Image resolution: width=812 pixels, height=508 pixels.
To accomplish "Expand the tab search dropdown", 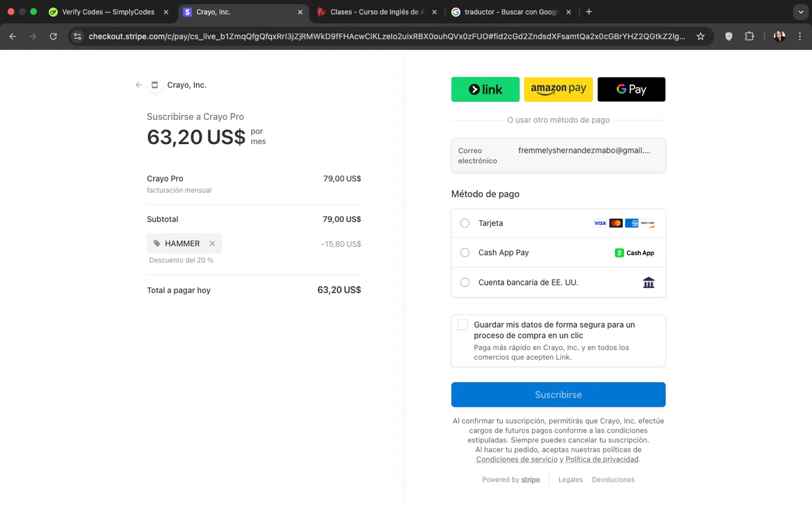I will click(801, 12).
